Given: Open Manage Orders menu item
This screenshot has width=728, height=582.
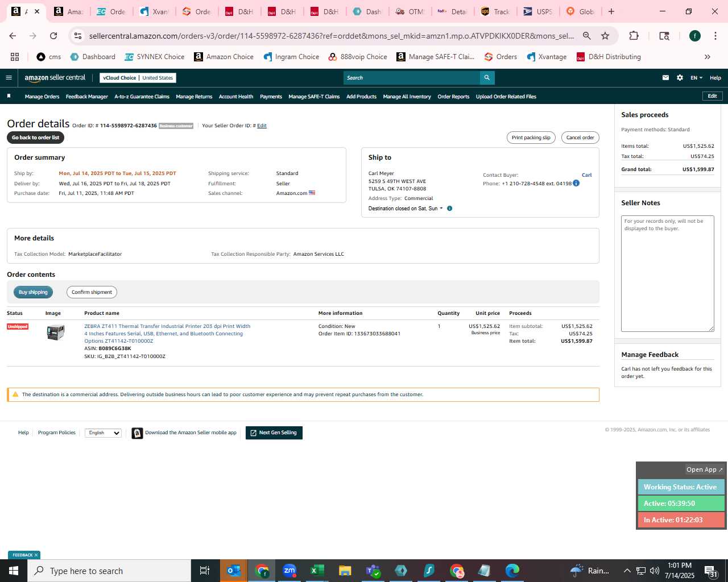Looking at the screenshot, I should coord(42,97).
